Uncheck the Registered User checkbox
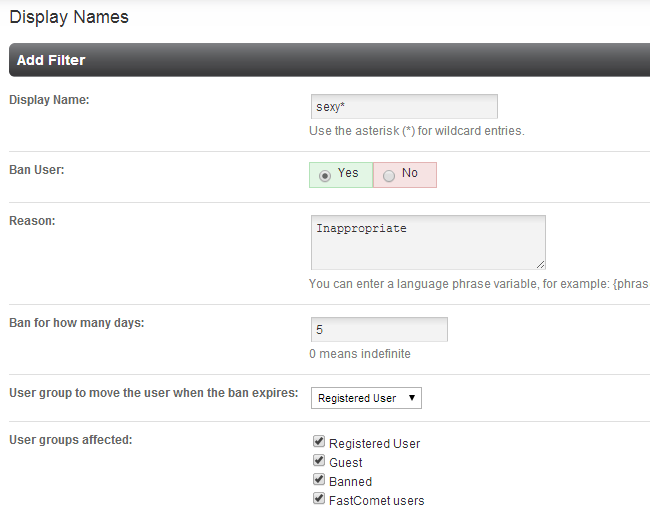650x517 pixels. tap(319, 442)
